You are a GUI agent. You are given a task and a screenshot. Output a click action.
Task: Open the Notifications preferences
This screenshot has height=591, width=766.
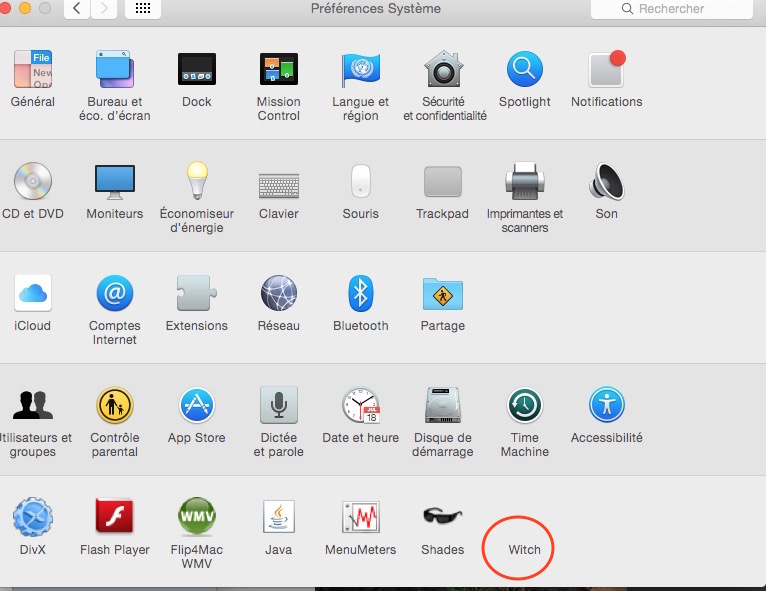pos(606,70)
